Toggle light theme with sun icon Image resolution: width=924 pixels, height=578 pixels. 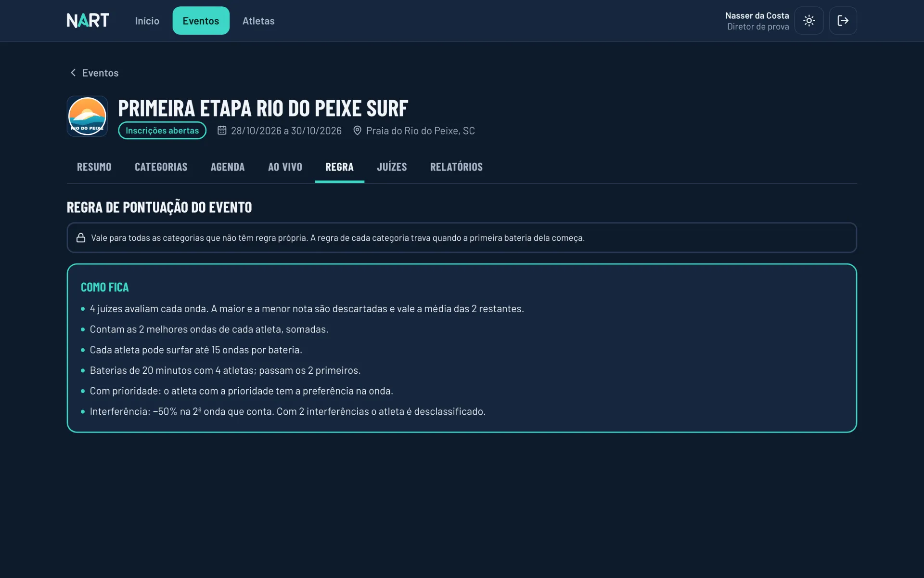click(x=809, y=21)
